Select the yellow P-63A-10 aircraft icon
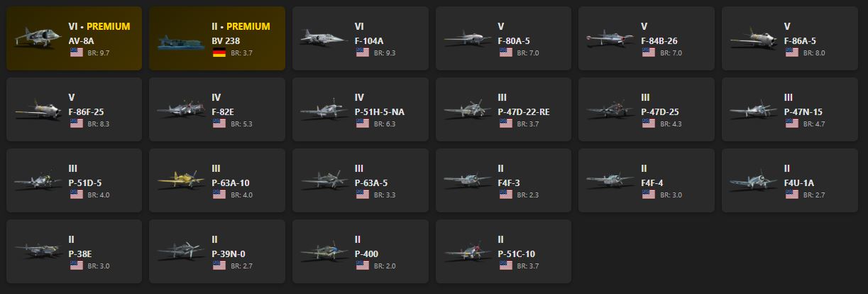 click(180, 181)
